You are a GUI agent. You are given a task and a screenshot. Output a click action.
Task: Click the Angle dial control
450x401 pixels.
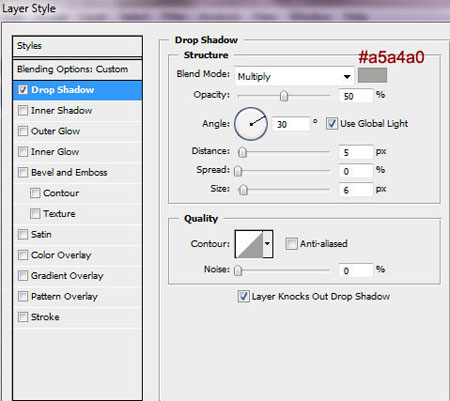pyautogui.click(x=251, y=124)
